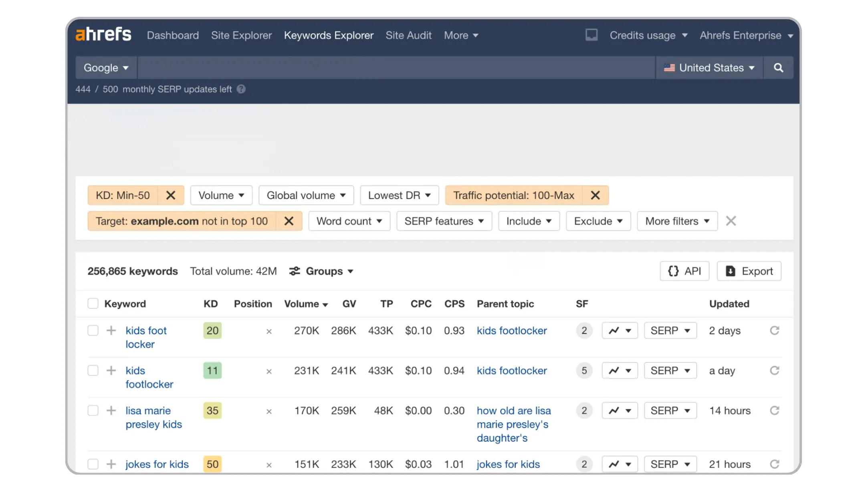Toggle the select-all keywords checkbox

[x=93, y=304]
